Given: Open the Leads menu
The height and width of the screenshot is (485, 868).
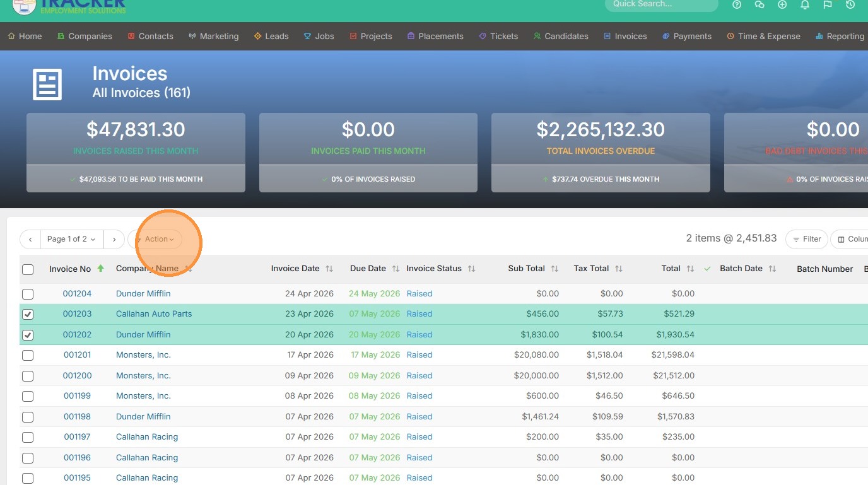Looking at the screenshot, I should pyautogui.click(x=271, y=36).
